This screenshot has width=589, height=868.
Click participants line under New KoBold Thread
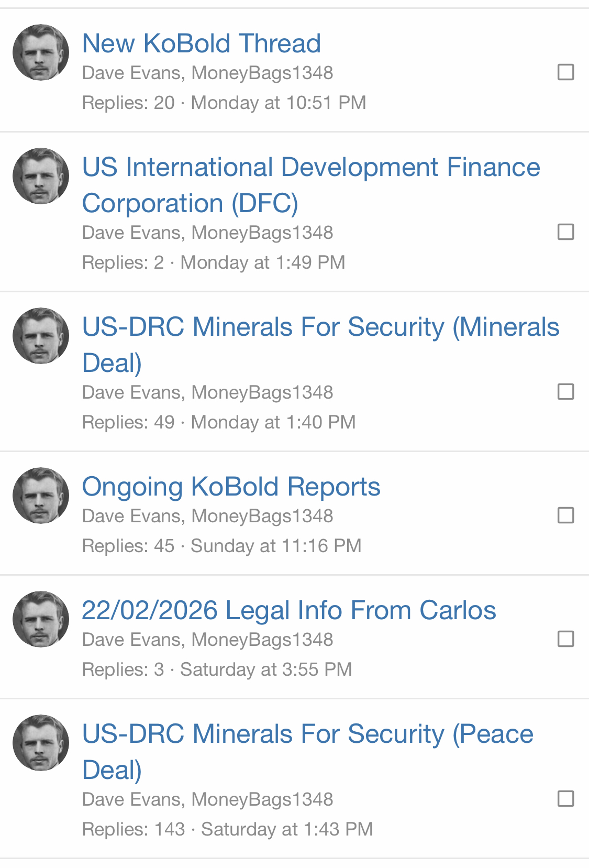207,73
